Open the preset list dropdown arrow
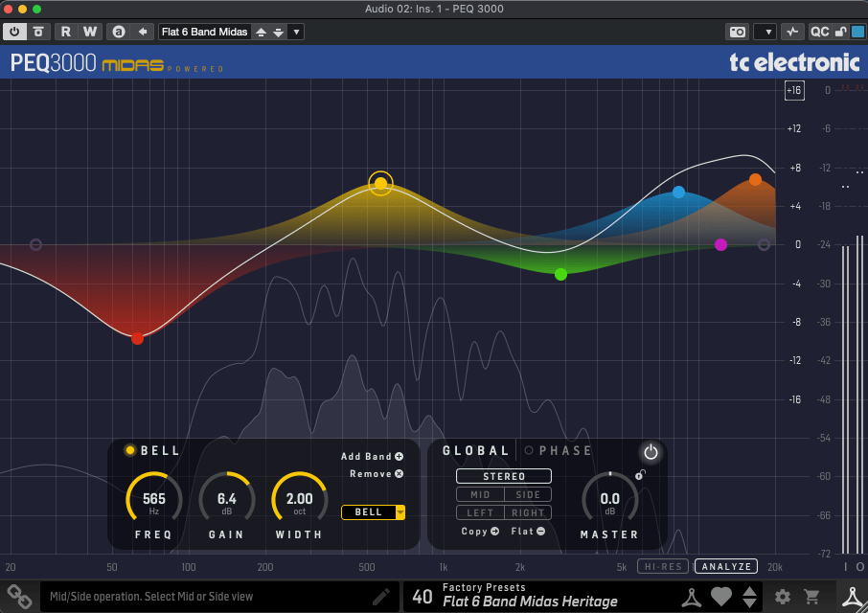This screenshot has width=868, height=613. [296, 32]
